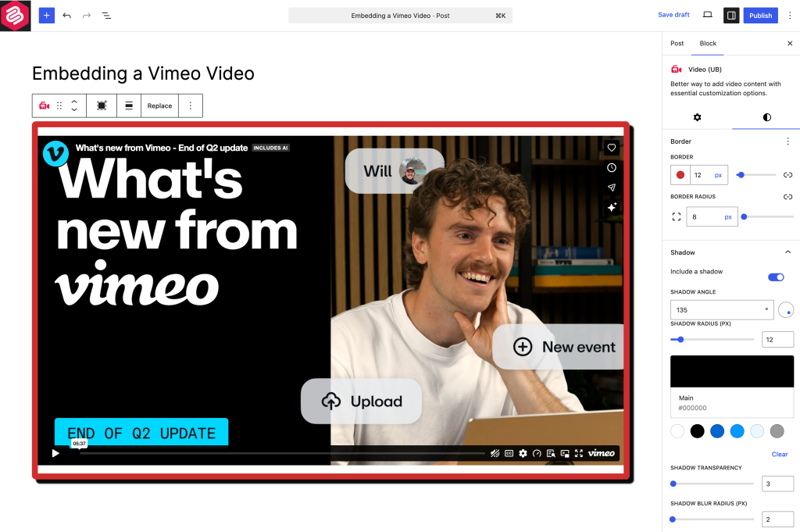The image size is (800, 532).
Task: Open the editor options three-dot menu
Action: [790, 16]
